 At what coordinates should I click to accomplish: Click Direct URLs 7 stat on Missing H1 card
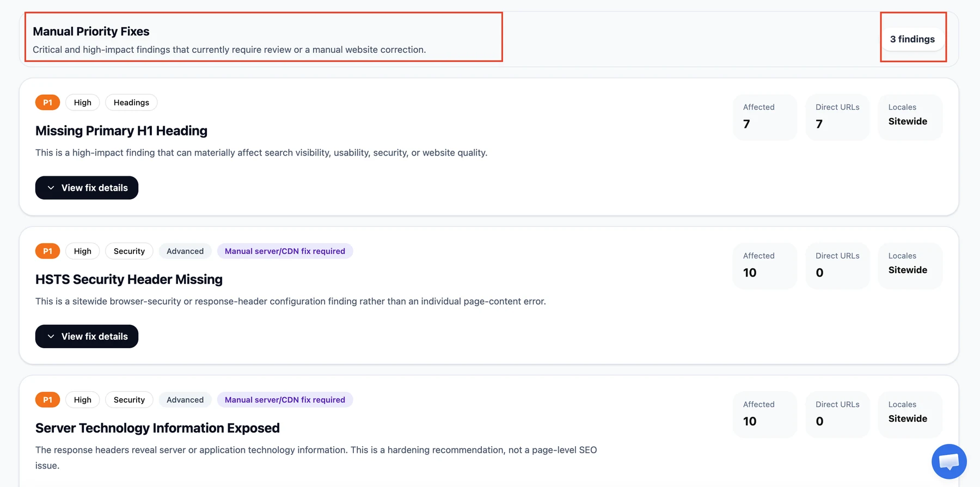click(837, 117)
